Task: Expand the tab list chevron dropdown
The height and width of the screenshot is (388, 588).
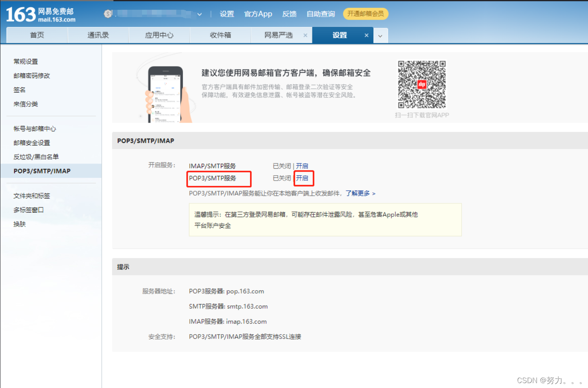Action: coord(380,36)
